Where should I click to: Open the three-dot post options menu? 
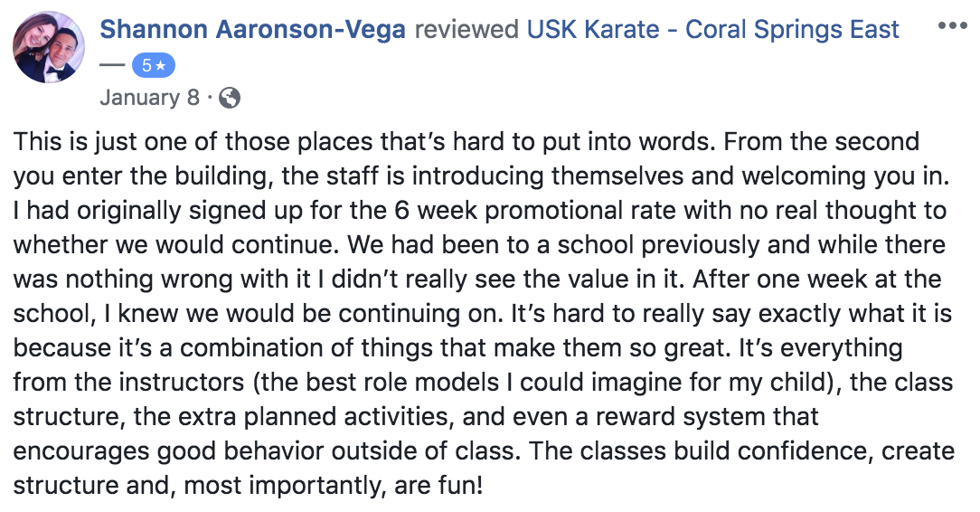(x=953, y=26)
